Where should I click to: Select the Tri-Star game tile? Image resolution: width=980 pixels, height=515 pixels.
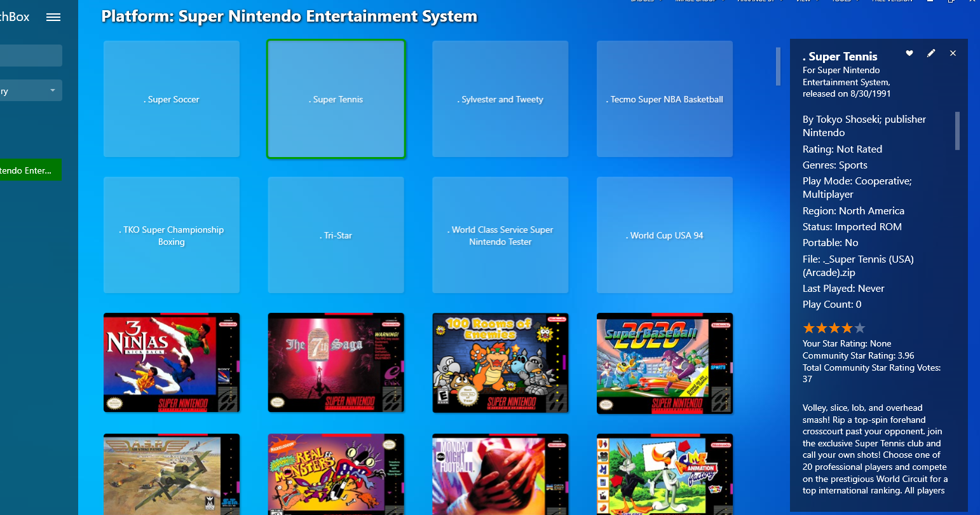click(336, 235)
